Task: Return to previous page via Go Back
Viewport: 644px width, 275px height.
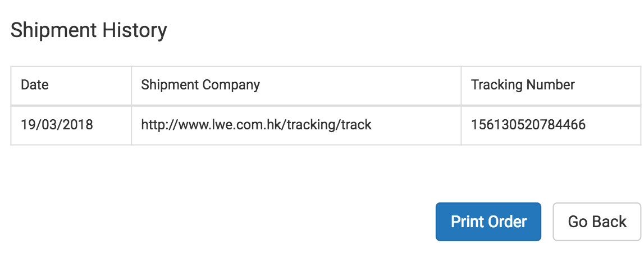Action: pyautogui.click(x=597, y=222)
